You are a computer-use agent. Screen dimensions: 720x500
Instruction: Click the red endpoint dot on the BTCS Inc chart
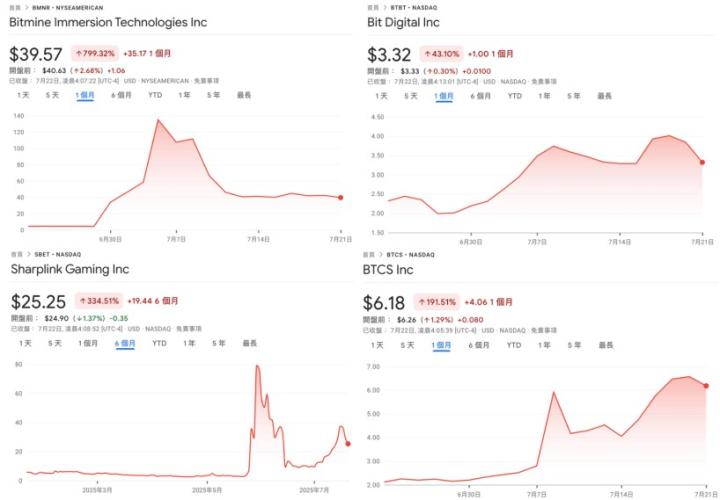click(706, 386)
